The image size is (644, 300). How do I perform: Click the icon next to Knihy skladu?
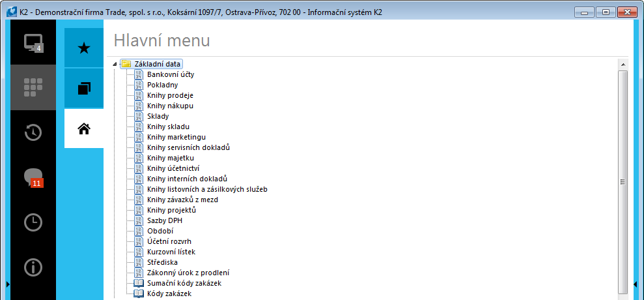(139, 127)
